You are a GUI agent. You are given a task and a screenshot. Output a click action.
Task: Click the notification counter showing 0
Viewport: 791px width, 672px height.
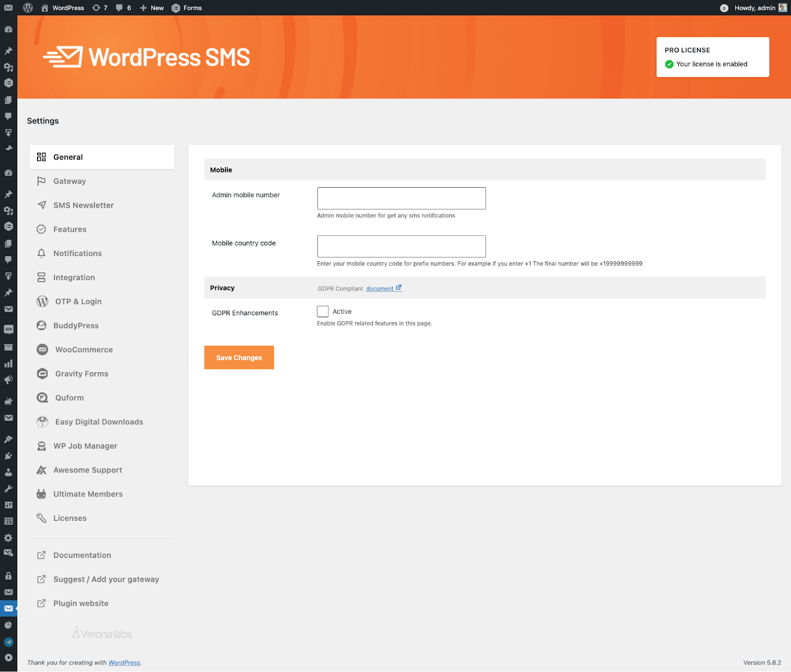pos(724,8)
